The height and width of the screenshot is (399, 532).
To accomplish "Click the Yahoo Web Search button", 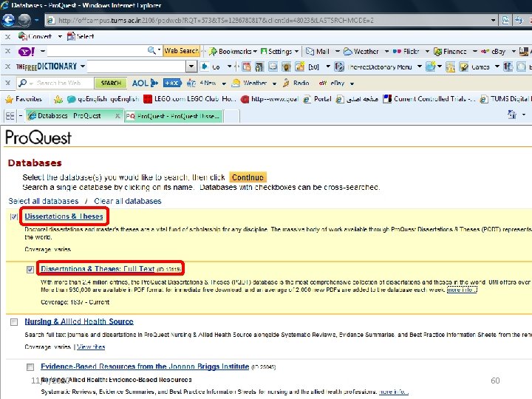I will click(181, 51).
